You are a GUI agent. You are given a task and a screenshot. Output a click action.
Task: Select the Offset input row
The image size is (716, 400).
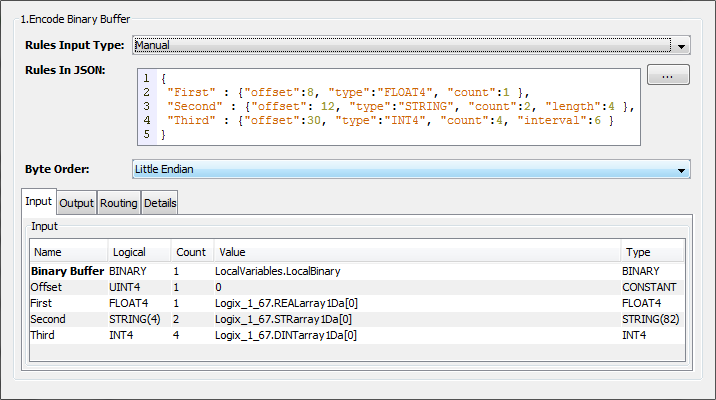47,287
